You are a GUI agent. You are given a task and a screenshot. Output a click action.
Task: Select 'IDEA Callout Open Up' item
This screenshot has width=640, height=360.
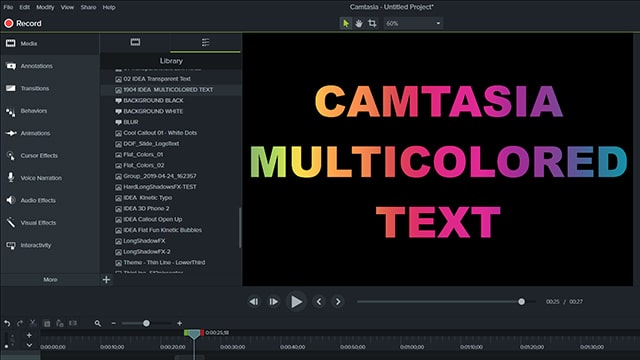[171, 220]
